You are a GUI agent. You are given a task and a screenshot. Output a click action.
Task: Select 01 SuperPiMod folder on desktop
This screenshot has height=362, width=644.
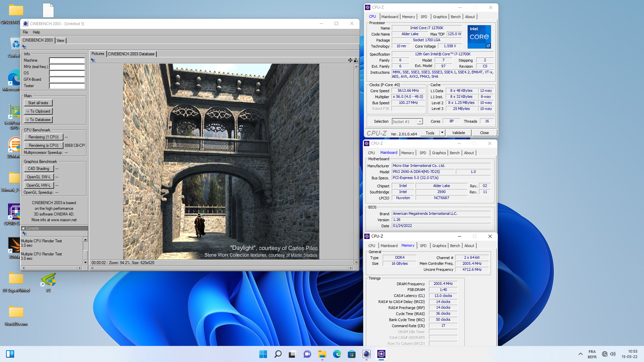[16, 282]
